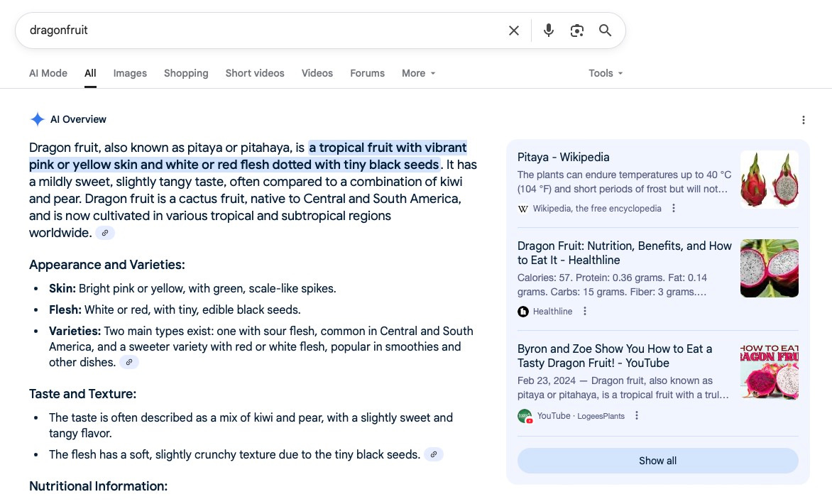Expand the More search filters dropdown
This screenshot has height=504, width=832.
coord(419,73)
